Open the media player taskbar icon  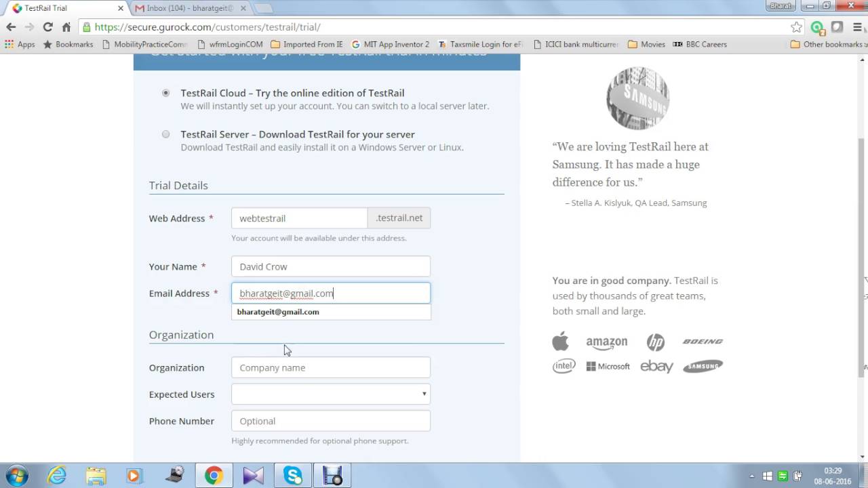tap(134, 476)
